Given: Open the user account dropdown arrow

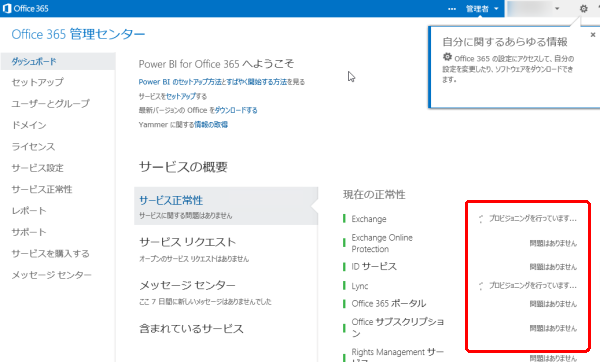Looking at the screenshot, I should coord(557,8).
